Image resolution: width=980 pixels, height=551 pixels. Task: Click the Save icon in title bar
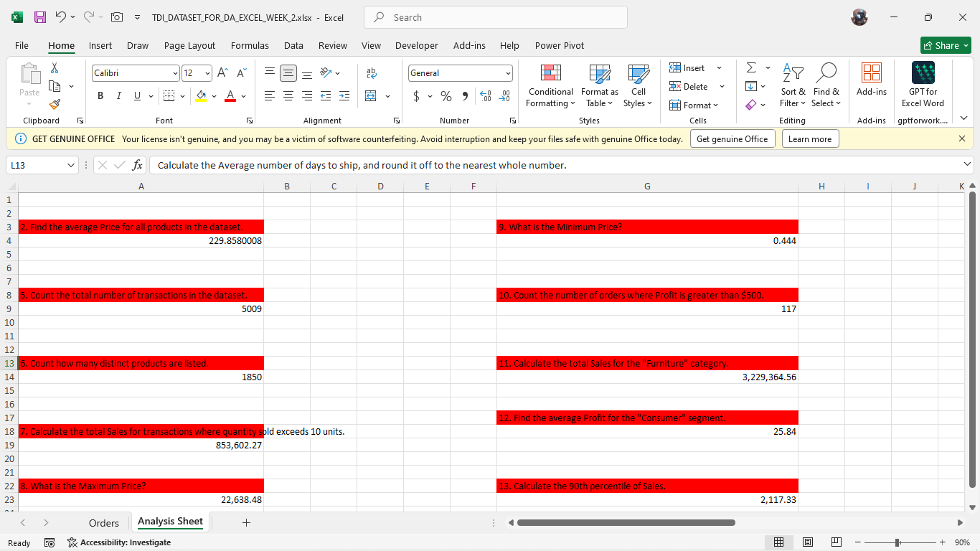41,17
